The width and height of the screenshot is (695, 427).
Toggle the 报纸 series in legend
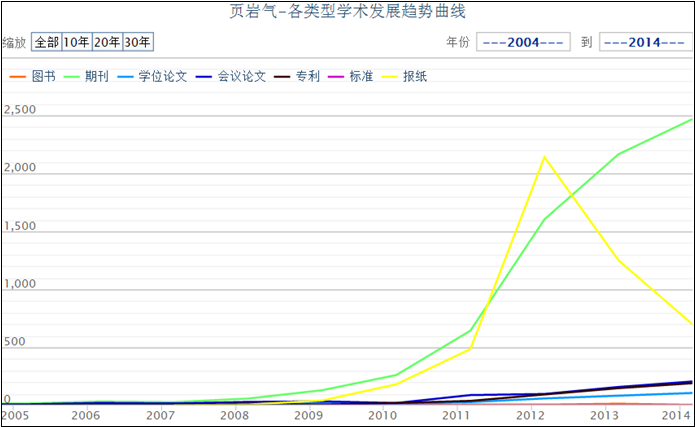[404, 76]
